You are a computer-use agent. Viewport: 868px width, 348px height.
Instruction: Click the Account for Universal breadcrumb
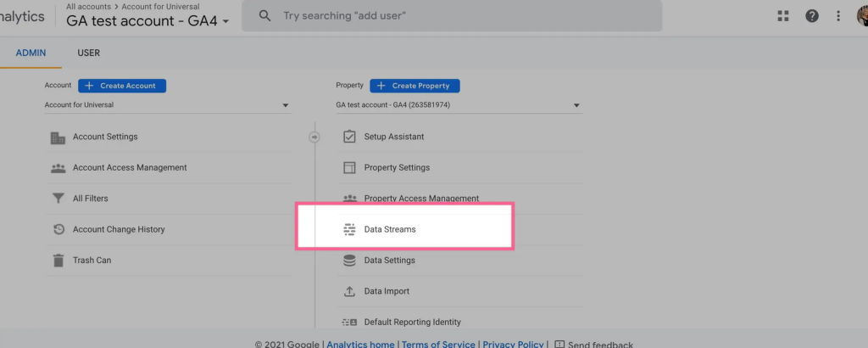[x=160, y=7]
